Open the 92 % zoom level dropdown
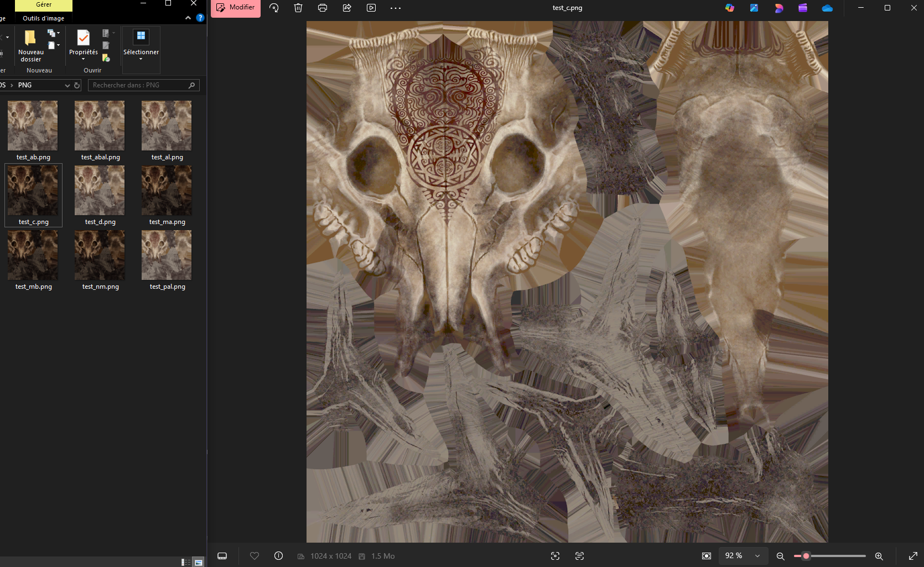This screenshot has height=567, width=924. coord(743,556)
